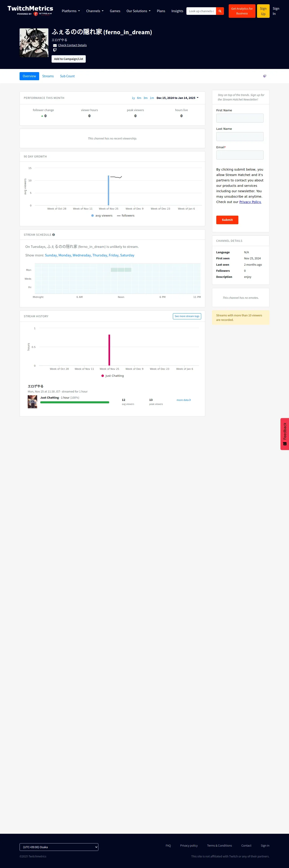Select the 1y time range
The width and height of the screenshot is (289, 868).
(x=133, y=98)
